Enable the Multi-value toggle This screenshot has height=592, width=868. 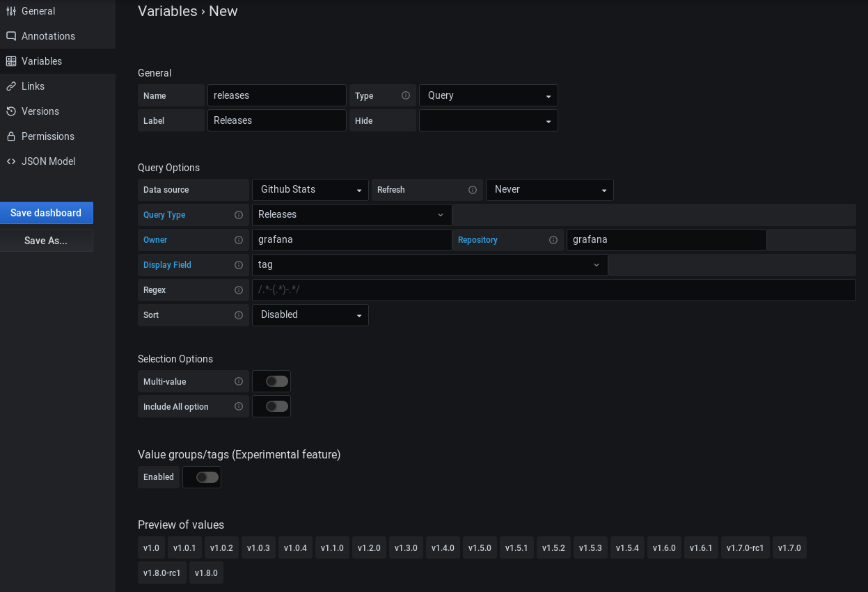[x=271, y=381]
